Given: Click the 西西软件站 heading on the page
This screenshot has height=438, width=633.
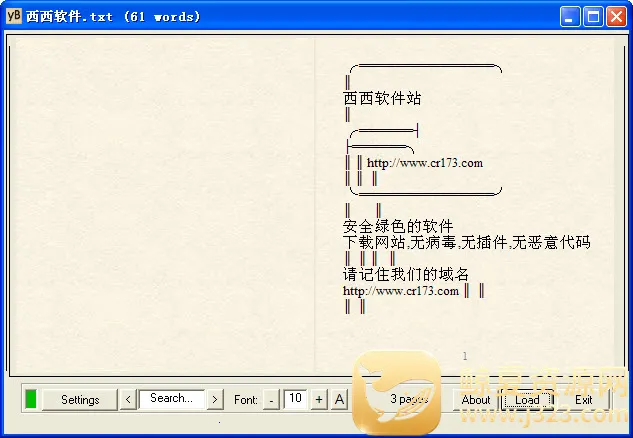Looking at the screenshot, I should 382,98.
